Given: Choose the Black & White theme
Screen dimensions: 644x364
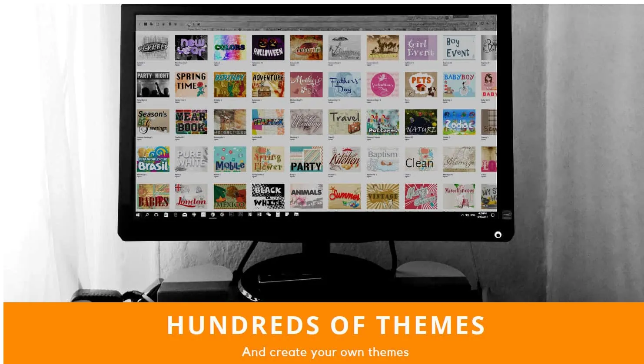Looking at the screenshot, I should (x=268, y=196).
